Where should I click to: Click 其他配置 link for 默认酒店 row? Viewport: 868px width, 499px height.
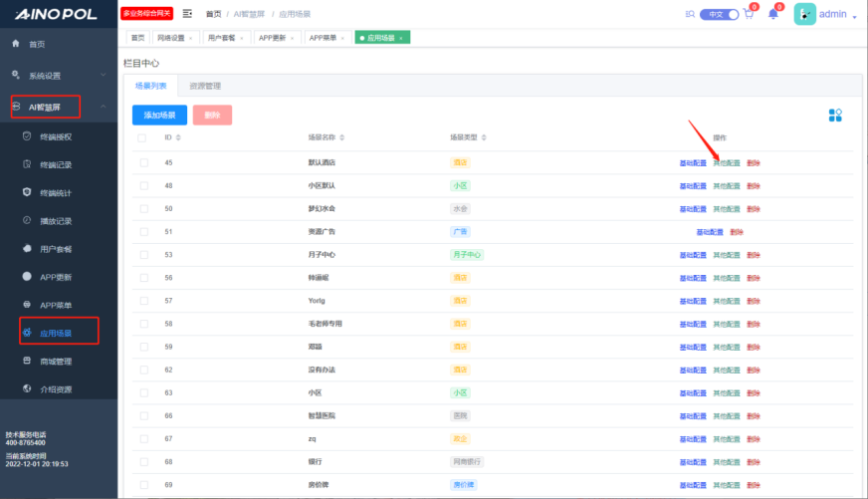click(726, 162)
